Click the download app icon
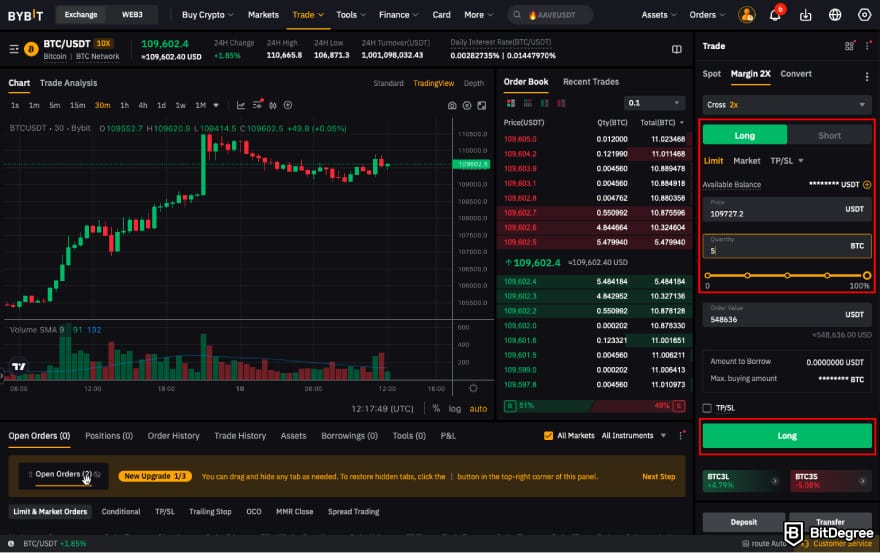880x553 pixels. 805,15
